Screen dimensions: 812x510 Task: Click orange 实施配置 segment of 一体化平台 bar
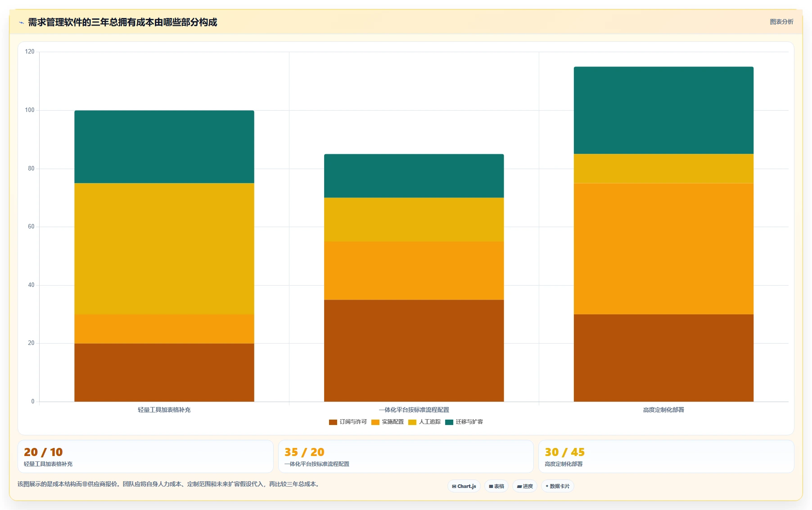click(x=414, y=271)
